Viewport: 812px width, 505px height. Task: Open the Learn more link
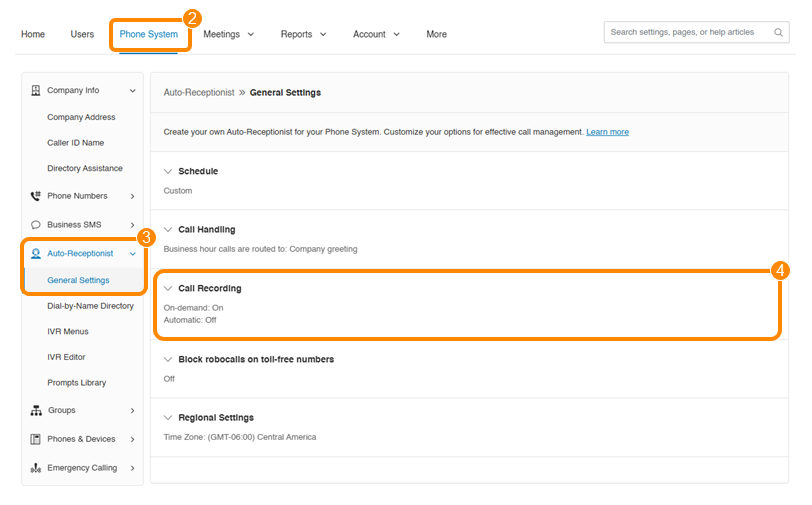pyautogui.click(x=607, y=132)
